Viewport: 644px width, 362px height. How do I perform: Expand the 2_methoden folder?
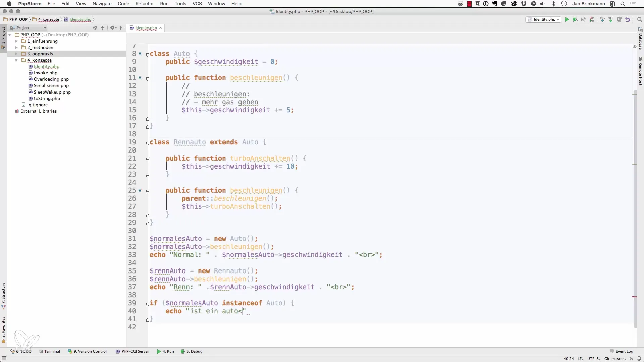coord(16,47)
